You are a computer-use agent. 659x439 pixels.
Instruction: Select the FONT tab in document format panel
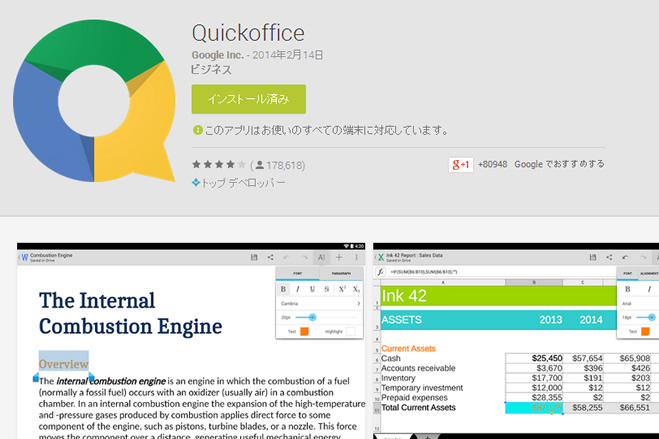pos(298,273)
